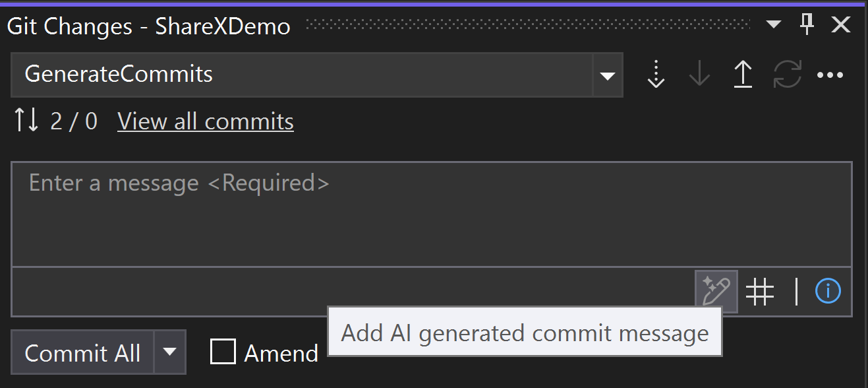Open the GenerateCommits branch dropdown
This screenshot has width=868, height=388.
[x=607, y=75]
